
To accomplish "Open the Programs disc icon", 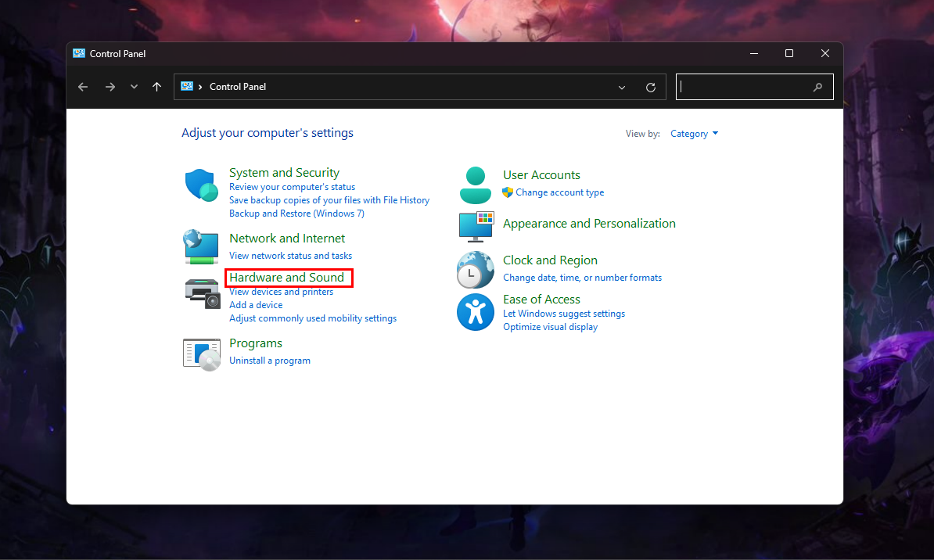I will pyautogui.click(x=201, y=354).
